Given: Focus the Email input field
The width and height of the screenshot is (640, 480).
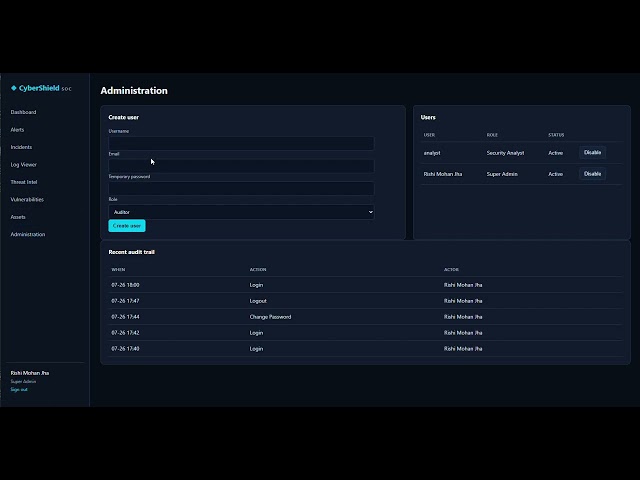Looking at the screenshot, I should [x=241, y=166].
